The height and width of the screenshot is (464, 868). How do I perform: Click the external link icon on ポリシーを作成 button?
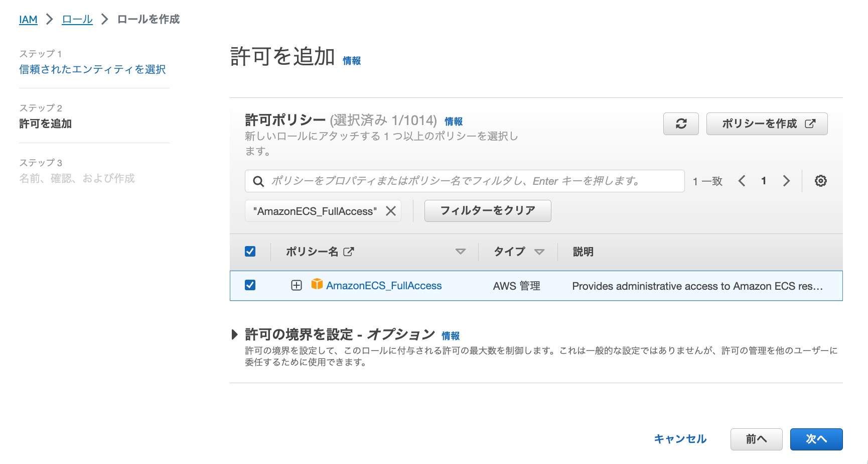coord(812,124)
